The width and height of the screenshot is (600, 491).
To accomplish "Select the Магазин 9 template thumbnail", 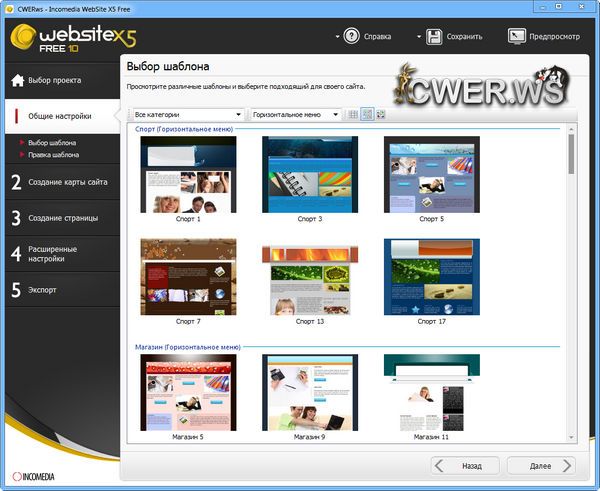I will click(x=310, y=393).
